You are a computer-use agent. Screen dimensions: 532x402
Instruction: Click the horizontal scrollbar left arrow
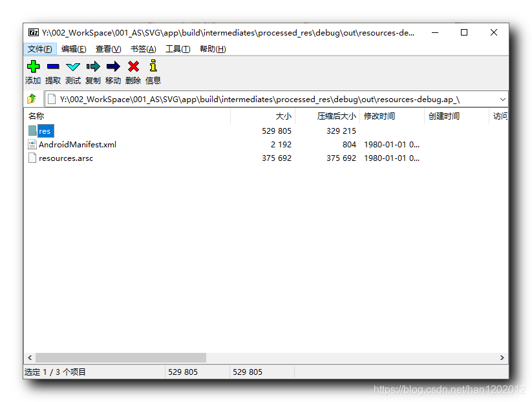pyautogui.click(x=30, y=357)
